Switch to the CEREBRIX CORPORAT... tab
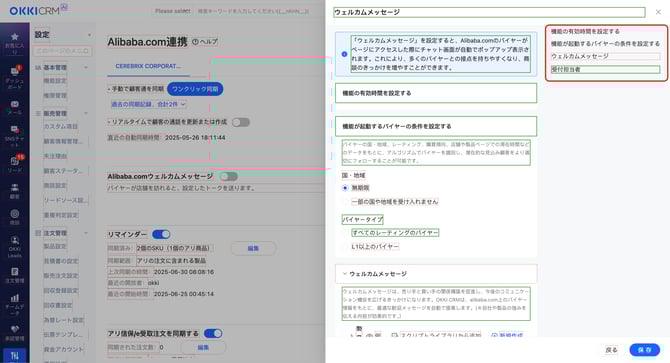This screenshot has width=670, height=363. 148,66
